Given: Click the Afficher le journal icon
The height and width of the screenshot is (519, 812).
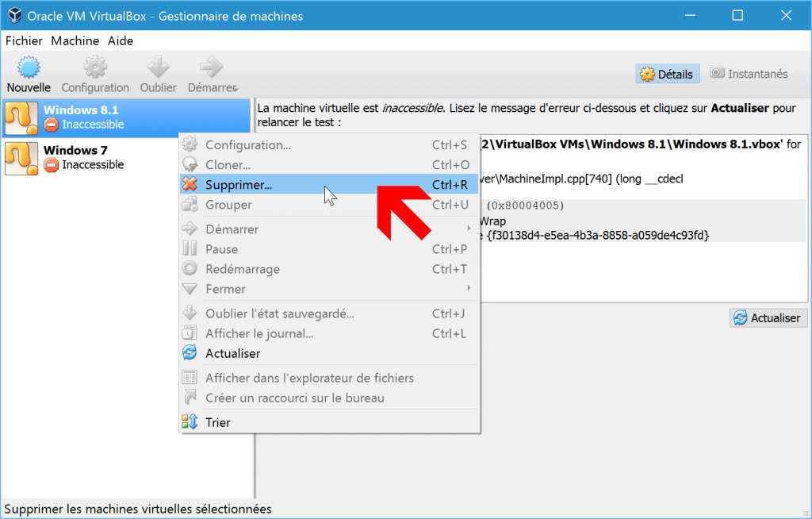Looking at the screenshot, I should point(190,333).
